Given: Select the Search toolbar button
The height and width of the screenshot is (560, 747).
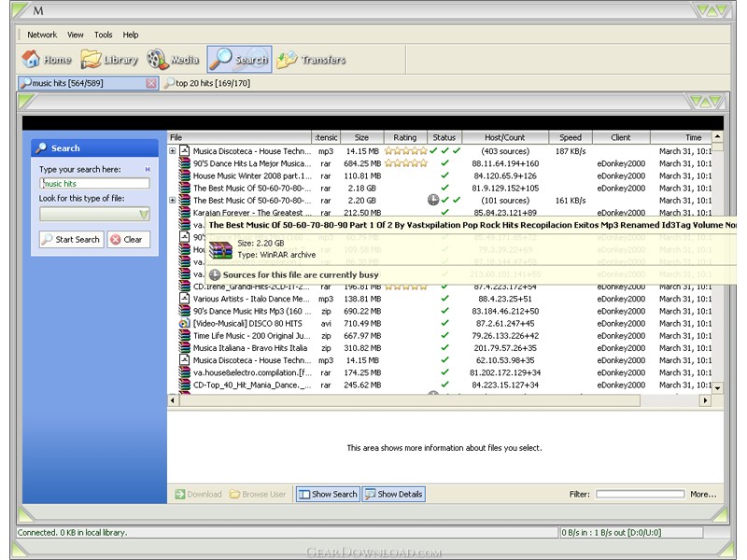Looking at the screenshot, I should 239,60.
